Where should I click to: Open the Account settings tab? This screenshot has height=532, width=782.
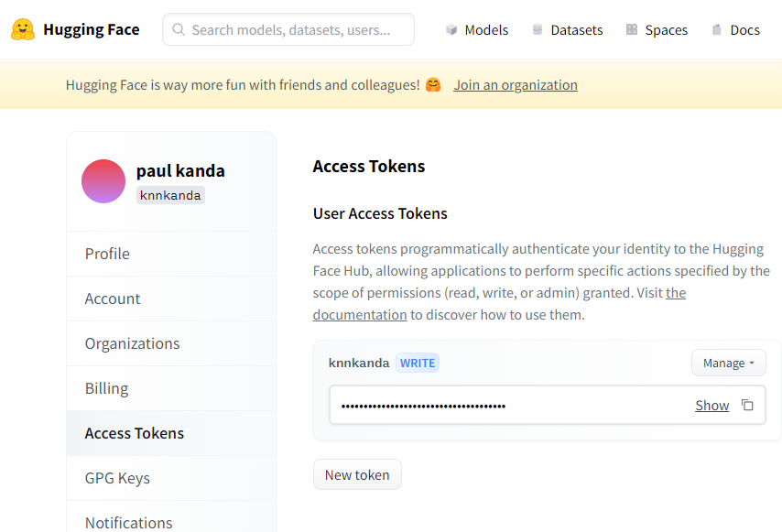pos(113,299)
